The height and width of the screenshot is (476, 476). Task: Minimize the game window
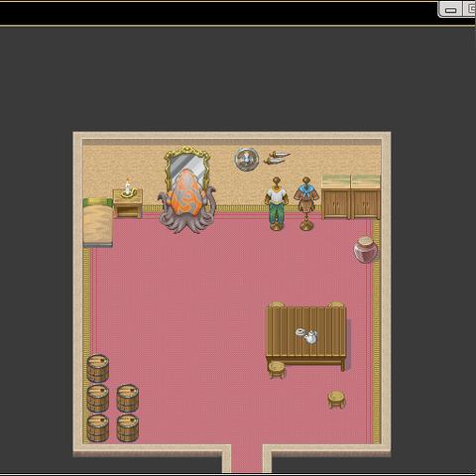[x=451, y=10]
